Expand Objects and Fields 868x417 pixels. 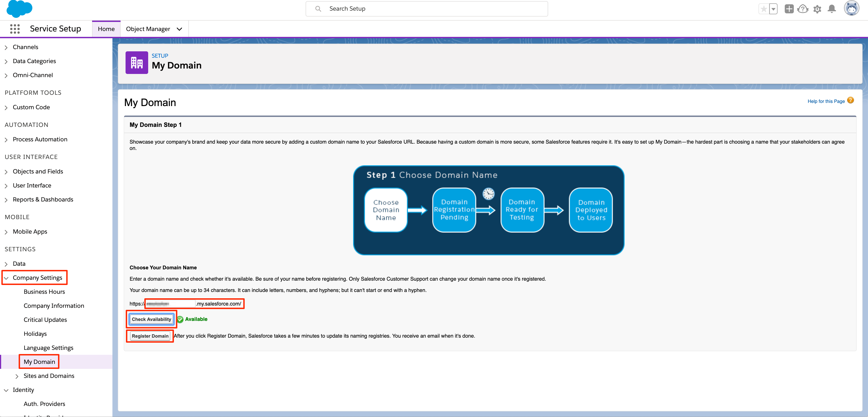(x=6, y=172)
